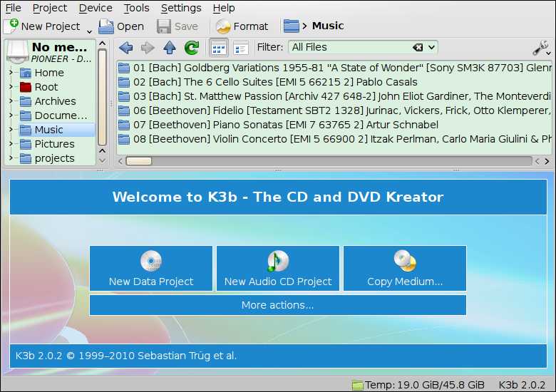Start a New Data Project
Viewport: 556px width, 392px height.
151,268
